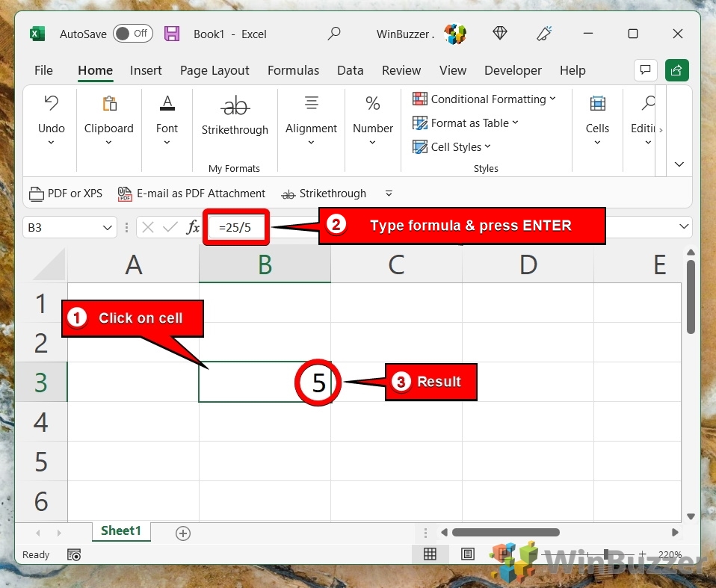This screenshot has width=716, height=588.
Task: Add a new sheet with the plus button
Action: tap(182, 533)
